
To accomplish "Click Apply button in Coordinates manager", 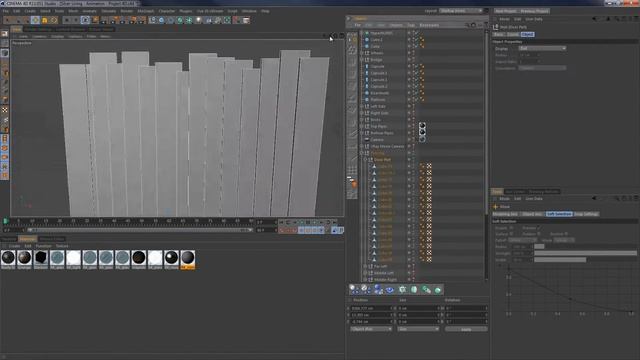I will coord(466,329).
